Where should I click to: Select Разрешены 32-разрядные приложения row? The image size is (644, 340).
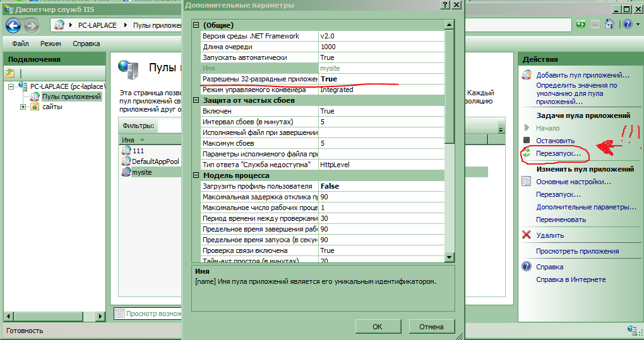pyautogui.click(x=323, y=79)
